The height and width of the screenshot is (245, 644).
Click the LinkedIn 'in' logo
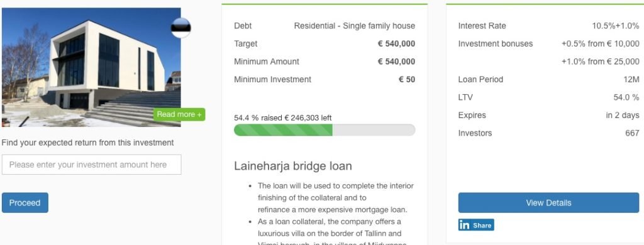pyautogui.click(x=464, y=225)
